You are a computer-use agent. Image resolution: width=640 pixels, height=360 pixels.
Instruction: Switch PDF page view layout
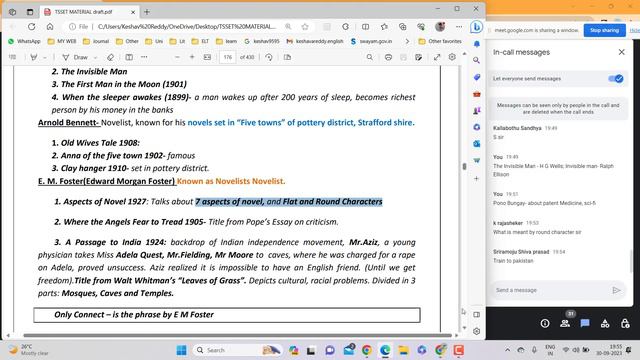tap(287, 57)
